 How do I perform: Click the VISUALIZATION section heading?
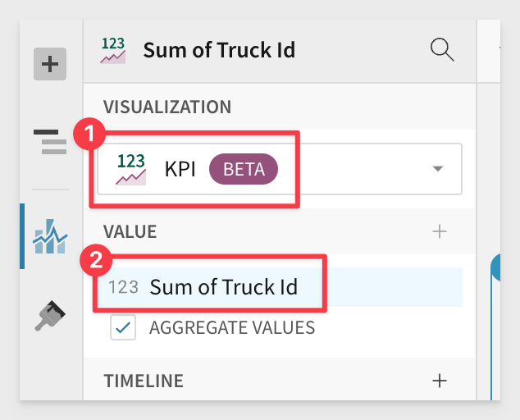[x=167, y=107]
